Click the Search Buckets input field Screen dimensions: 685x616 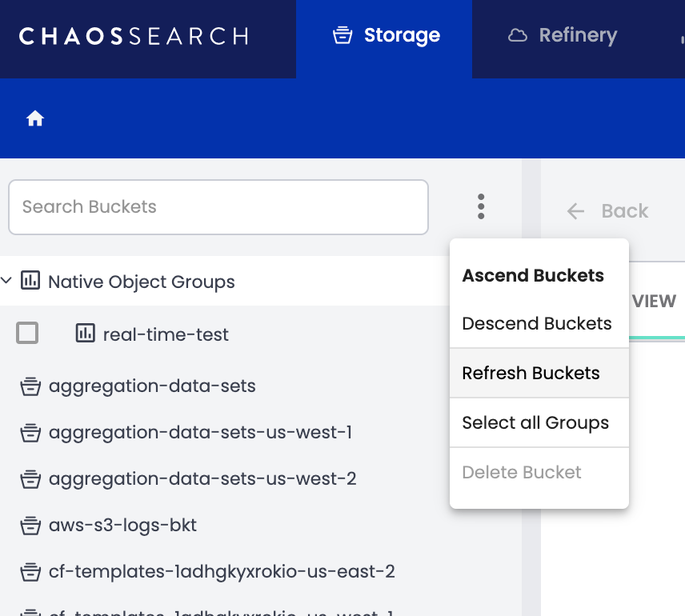coord(218,207)
